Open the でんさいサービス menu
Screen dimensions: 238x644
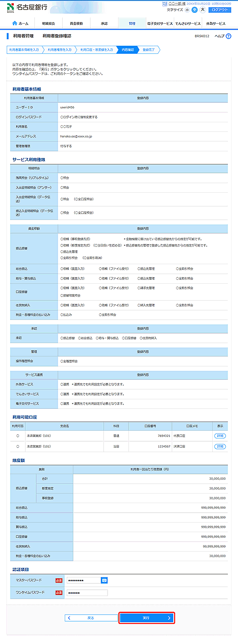tap(187, 23)
